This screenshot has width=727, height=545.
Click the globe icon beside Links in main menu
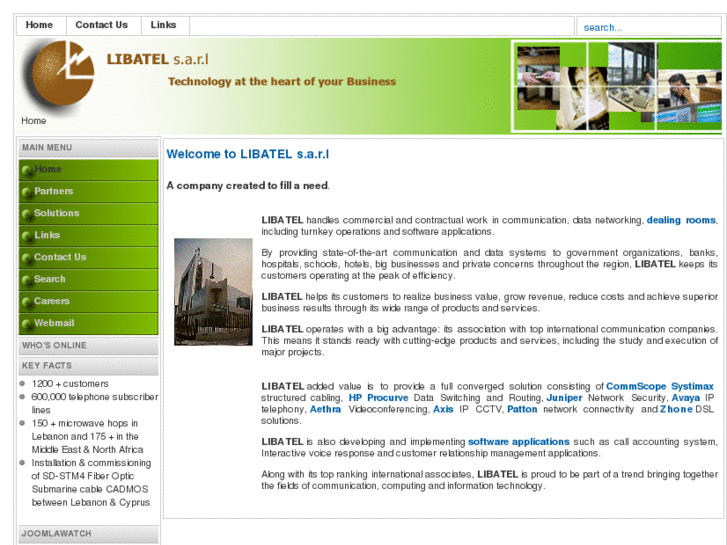tap(27, 236)
